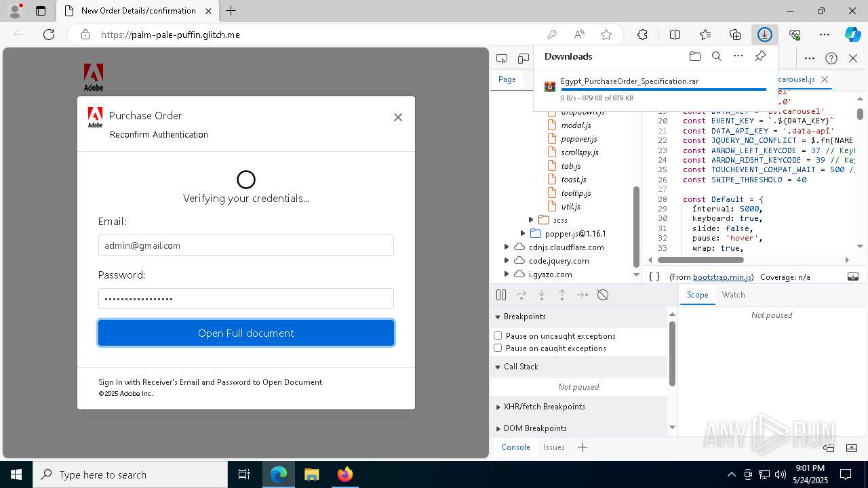Search downloads with magnifier icon

coord(717,56)
